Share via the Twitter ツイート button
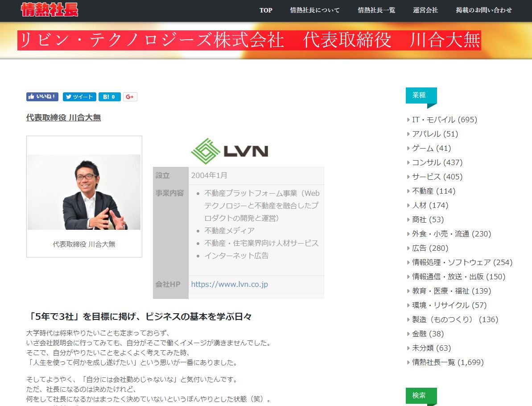 (x=79, y=97)
